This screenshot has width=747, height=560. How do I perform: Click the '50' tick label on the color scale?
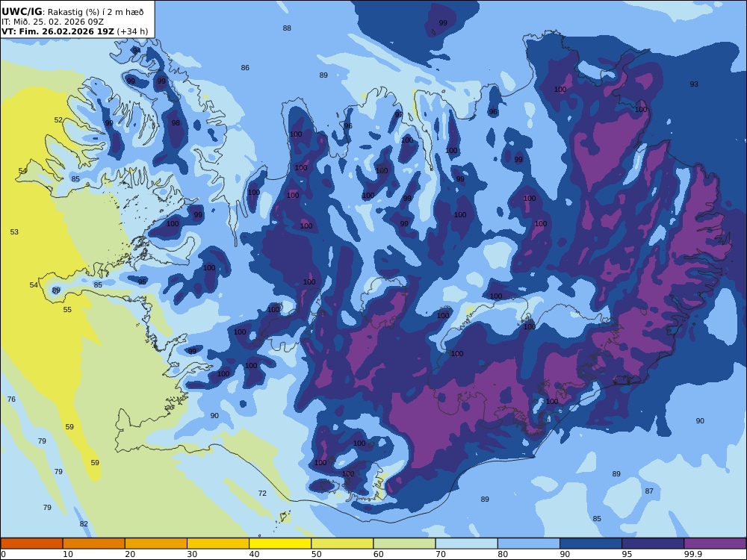[316, 554]
